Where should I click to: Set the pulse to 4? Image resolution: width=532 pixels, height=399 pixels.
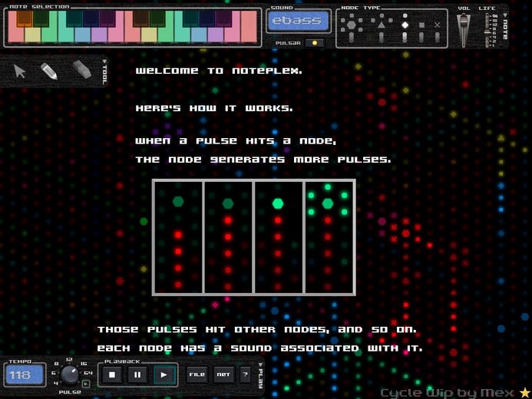click(56, 383)
